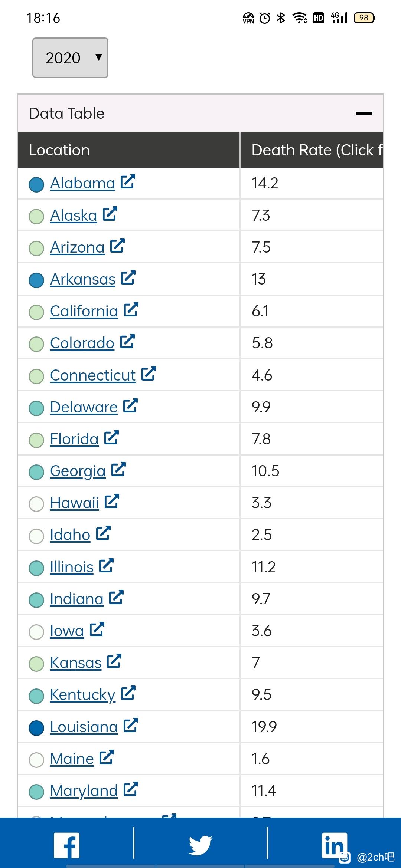The height and width of the screenshot is (868, 401).
Task: Open the California state link
Action: [x=84, y=311]
